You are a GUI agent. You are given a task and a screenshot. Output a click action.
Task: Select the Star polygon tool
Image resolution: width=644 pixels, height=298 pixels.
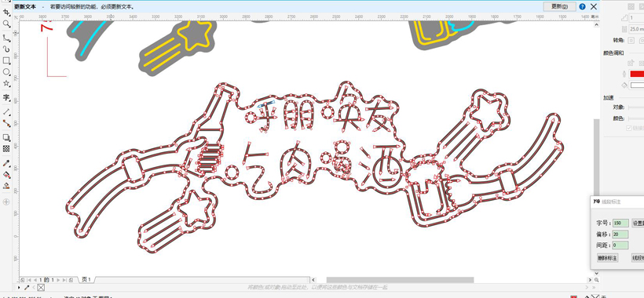(x=6, y=84)
